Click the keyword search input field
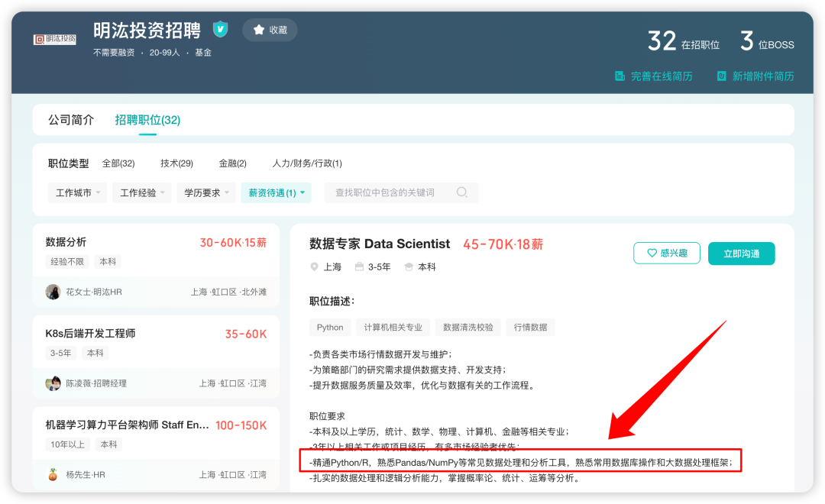The height and width of the screenshot is (504, 825). coord(401,192)
